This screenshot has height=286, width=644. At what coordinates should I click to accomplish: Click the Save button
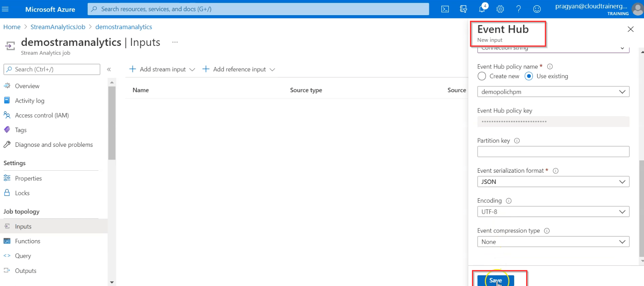[495, 280]
